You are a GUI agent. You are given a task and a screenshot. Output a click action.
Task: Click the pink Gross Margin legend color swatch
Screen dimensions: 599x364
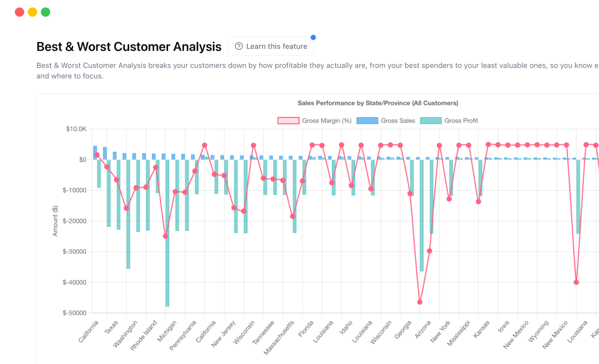click(x=288, y=121)
